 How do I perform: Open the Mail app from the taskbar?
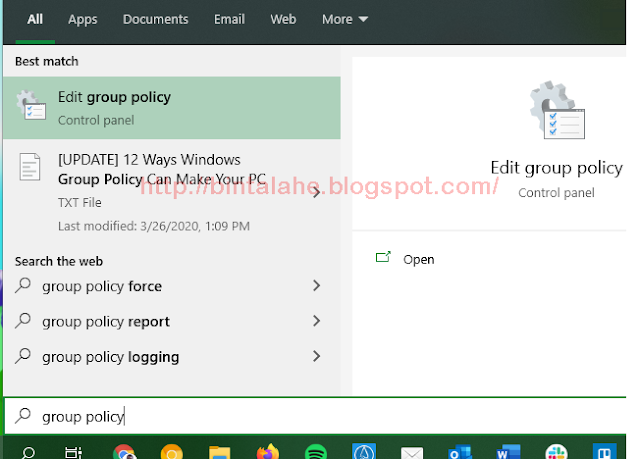click(x=412, y=453)
